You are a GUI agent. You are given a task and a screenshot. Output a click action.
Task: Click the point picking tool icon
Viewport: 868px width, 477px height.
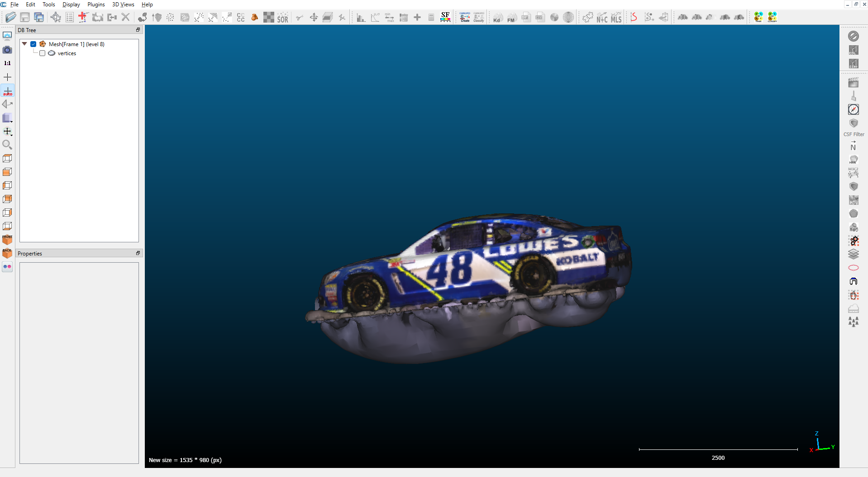[x=56, y=17]
